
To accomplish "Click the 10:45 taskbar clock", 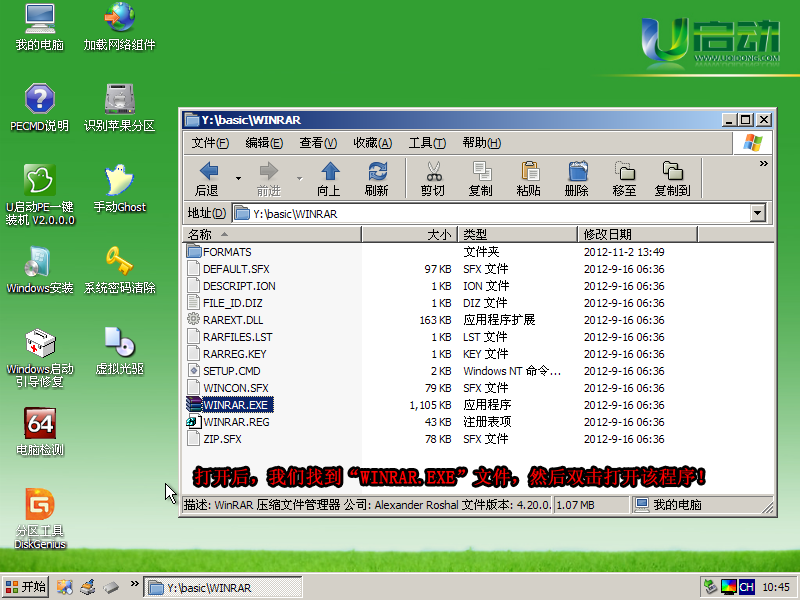I will pyautogui.click(x=776, y=587).
